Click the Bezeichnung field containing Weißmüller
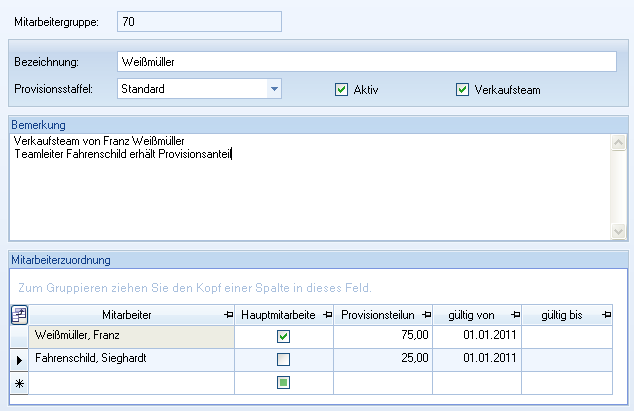The image size is (634, 411). [x=365, y=62]
